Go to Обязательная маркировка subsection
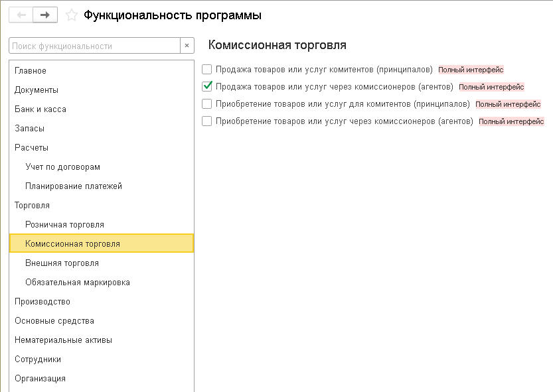Viewport: 553px width, 392px height. (x=77, y=282)
